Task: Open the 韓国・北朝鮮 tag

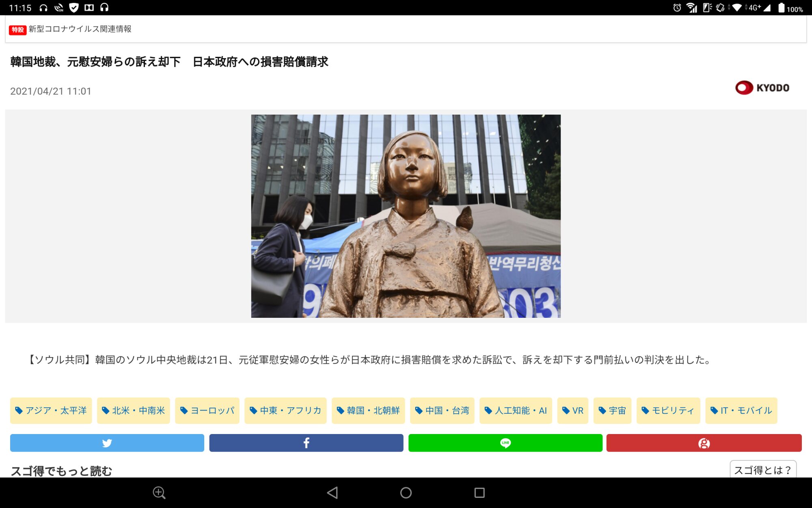Action: (368, 410)
